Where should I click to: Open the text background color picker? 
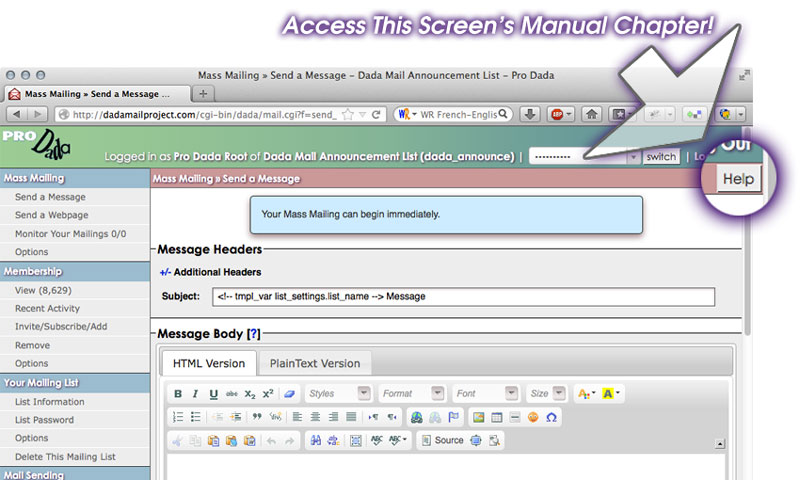[x=612, y=394]
